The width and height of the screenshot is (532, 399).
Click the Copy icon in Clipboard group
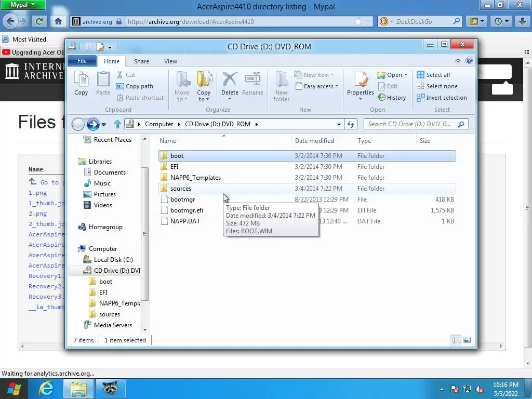point(81,83)
